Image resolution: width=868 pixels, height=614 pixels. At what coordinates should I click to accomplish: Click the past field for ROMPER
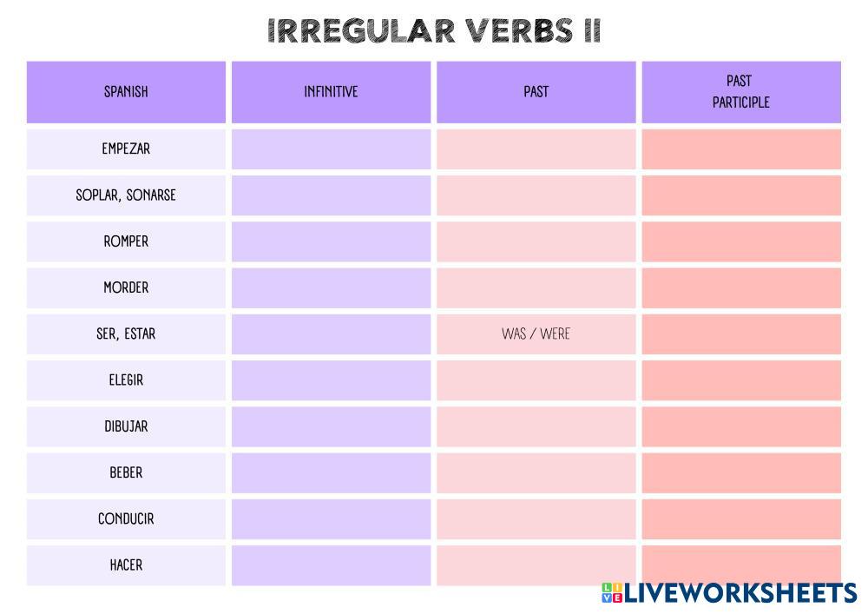point(536,241)
